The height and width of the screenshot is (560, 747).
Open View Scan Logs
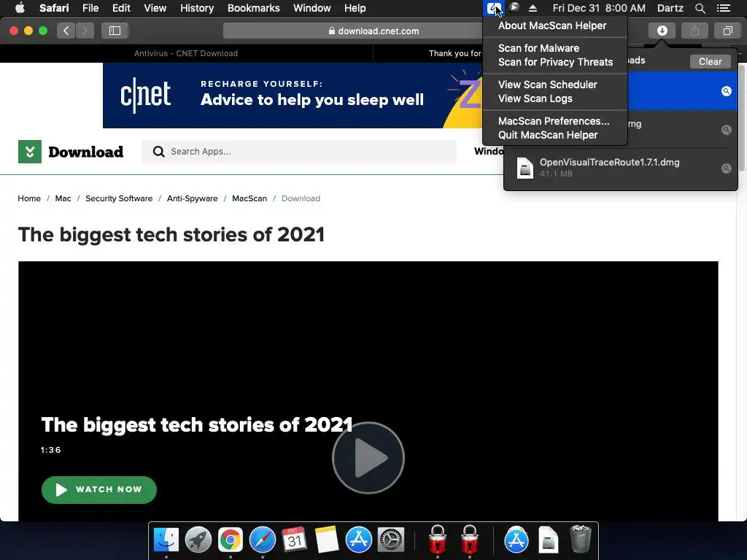click(x=535, y=98)
